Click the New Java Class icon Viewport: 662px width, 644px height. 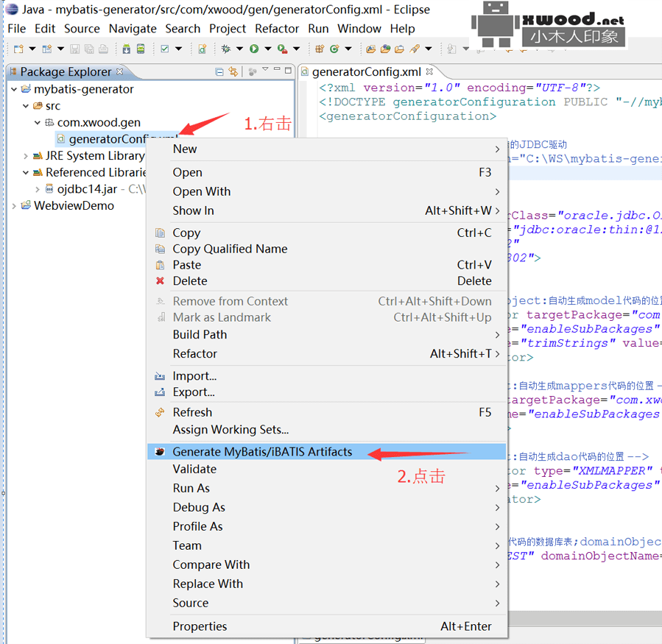(334, 49)
